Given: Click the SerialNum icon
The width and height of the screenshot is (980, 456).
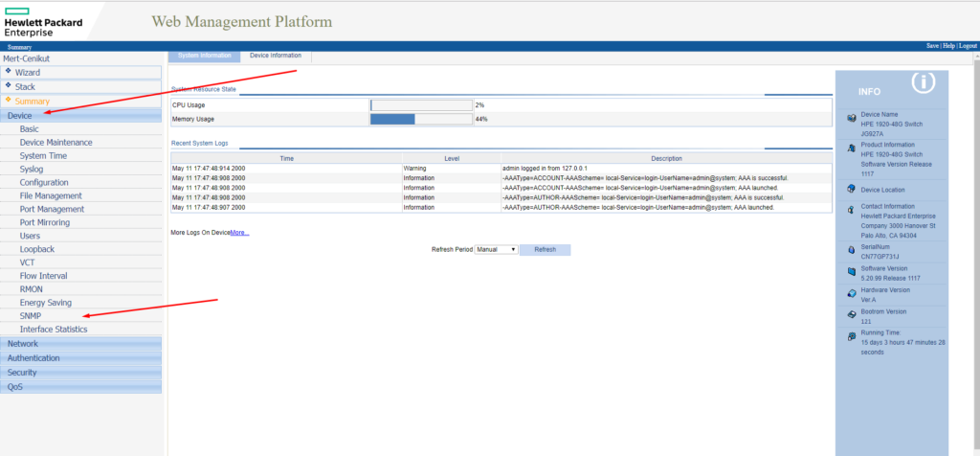Looking at the screenshot, I should pyautogui.click(x=851, y=250).
